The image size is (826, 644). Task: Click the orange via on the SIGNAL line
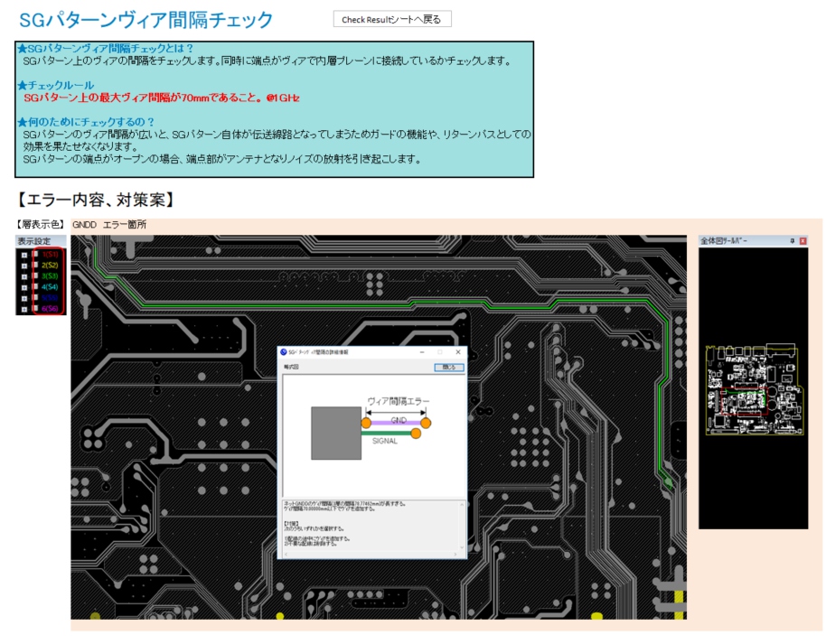click(x=416, y=434)
